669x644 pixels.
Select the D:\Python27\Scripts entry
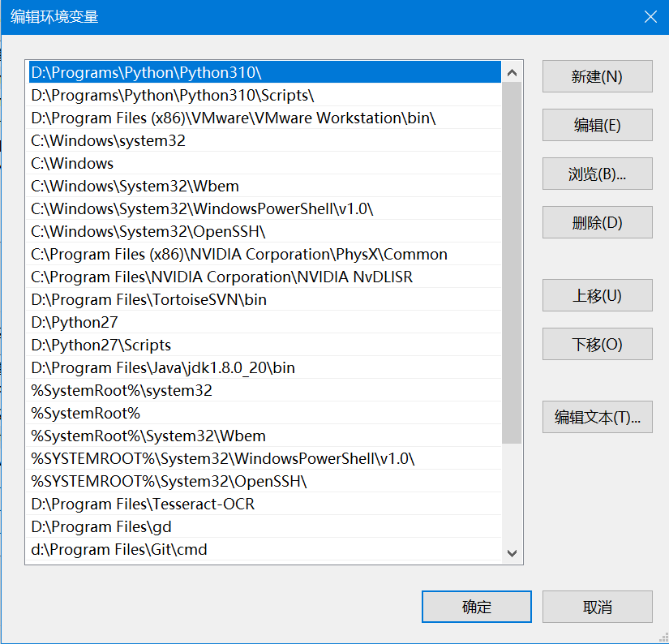[265, 345]
